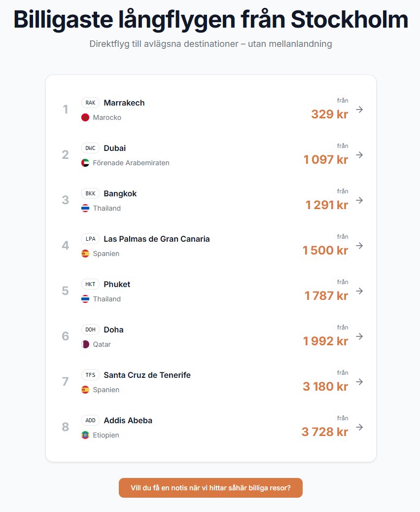This screenshot has width=420, height=512.
Task: Open the Las Palmas de Gran Canaria link
Action: click(157, 239)
